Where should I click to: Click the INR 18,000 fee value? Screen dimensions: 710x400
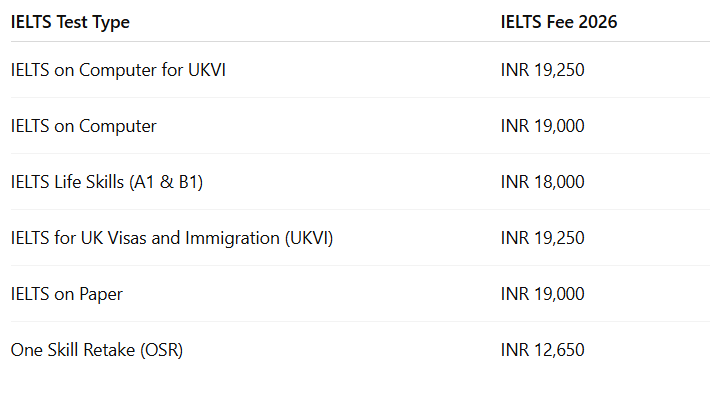tap(543, 182)
